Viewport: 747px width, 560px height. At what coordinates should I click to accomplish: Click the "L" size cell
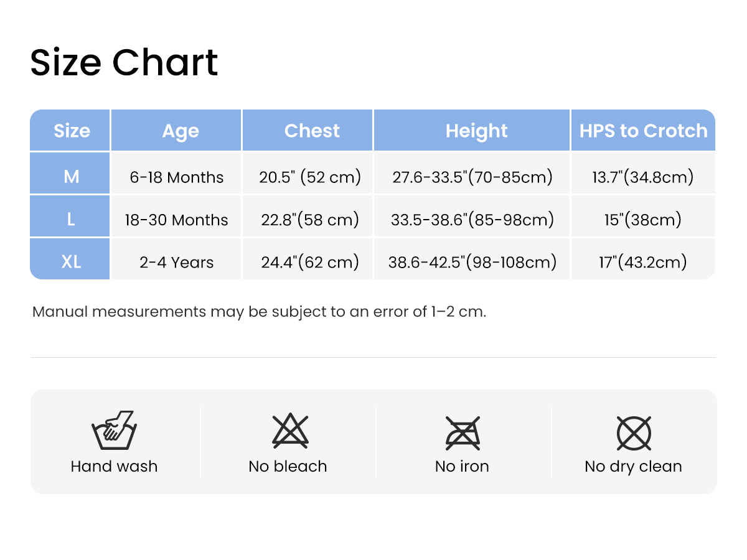(x=70, y=216)
